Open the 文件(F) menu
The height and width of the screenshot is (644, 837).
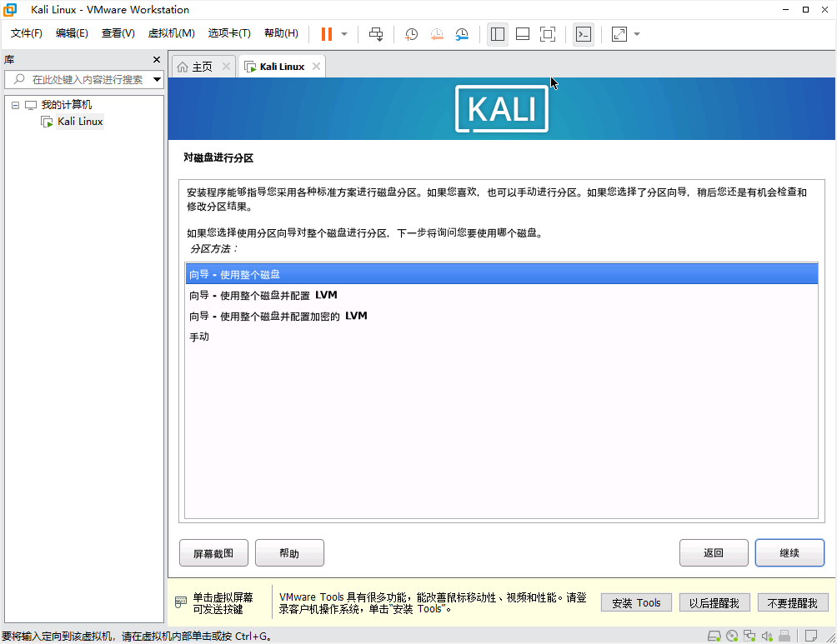pyautogui.click(x=26, y=33)
